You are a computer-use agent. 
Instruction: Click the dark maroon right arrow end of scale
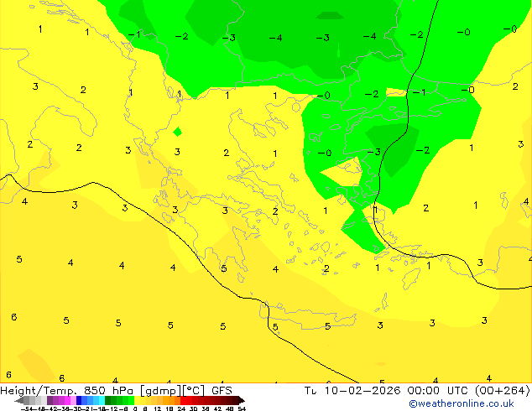pyautogui.click(x=241, y=400)
